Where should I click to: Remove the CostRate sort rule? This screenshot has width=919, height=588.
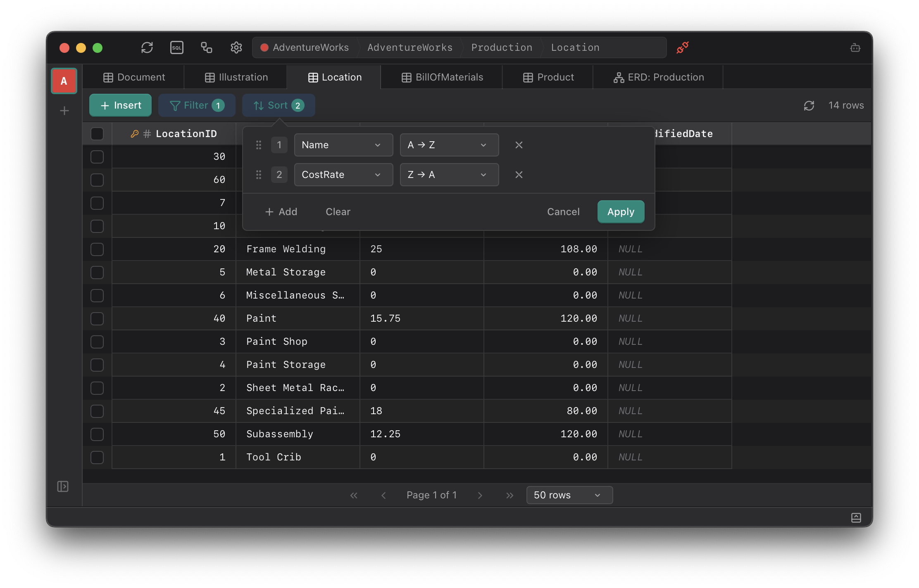click(x=519, y=175)
